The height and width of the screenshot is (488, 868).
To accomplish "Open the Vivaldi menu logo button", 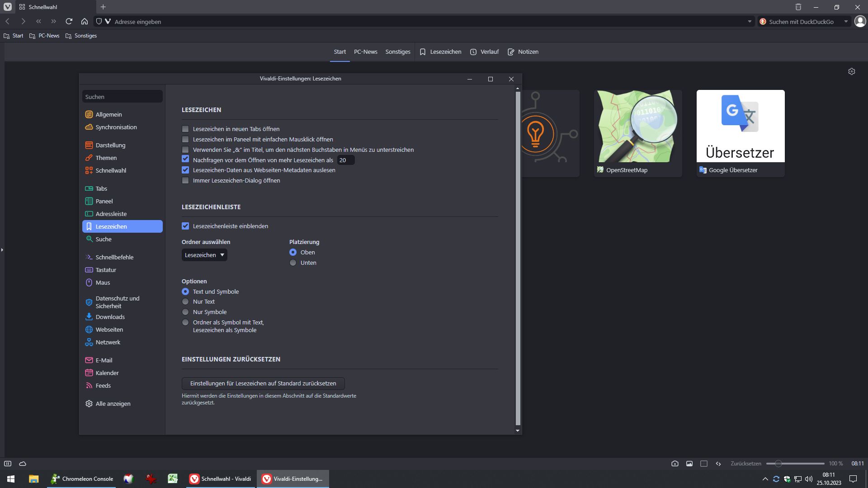I will 8,7.
